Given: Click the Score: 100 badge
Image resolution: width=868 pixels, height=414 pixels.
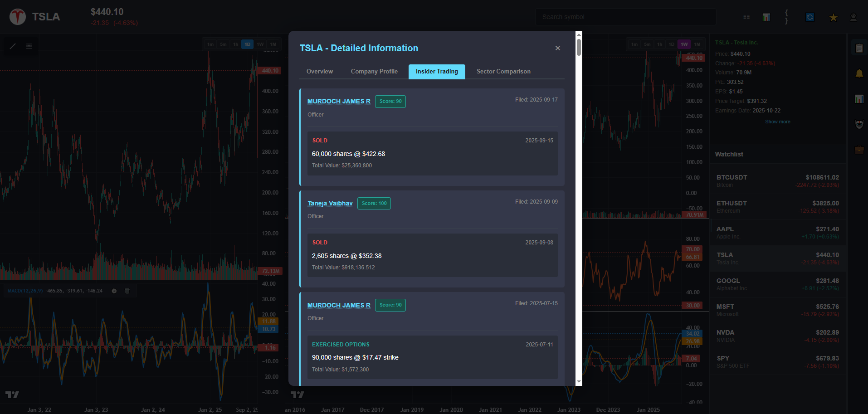Looking at the screenshot, I should 374,203.
